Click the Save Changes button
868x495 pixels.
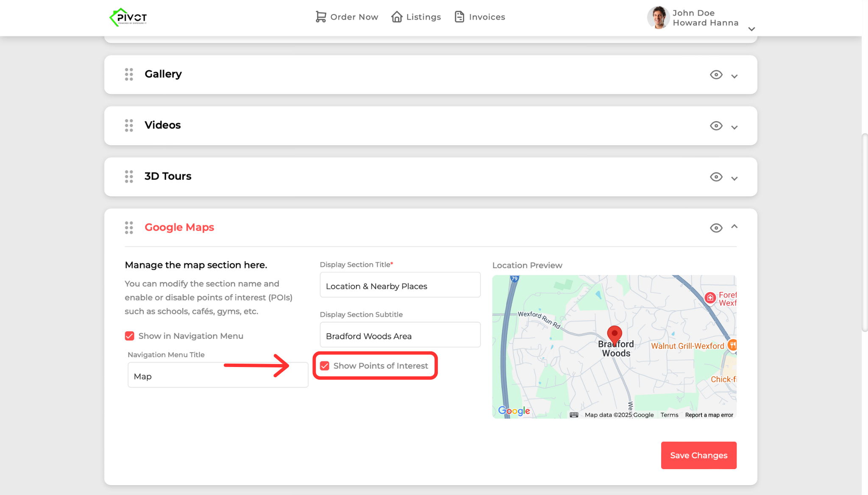tap(698, 455)
